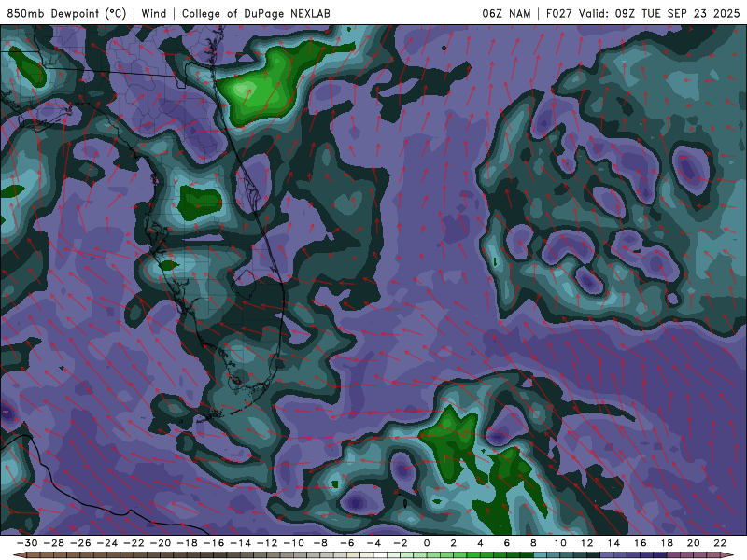Click the -6 value on the color scale
The width and height of the screenshot is (747, 560).
click(346, 543)
